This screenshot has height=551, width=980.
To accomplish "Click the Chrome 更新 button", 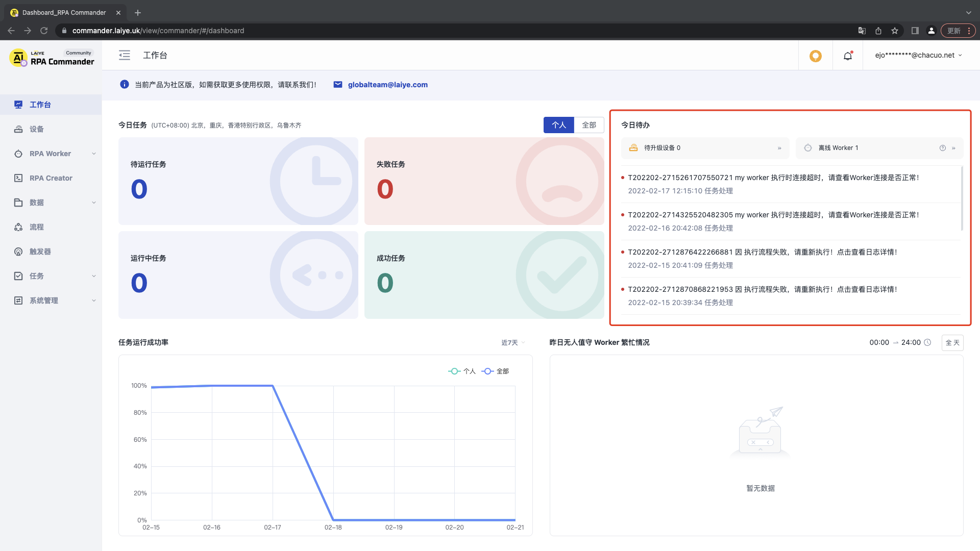I will (x=958, y=31).
